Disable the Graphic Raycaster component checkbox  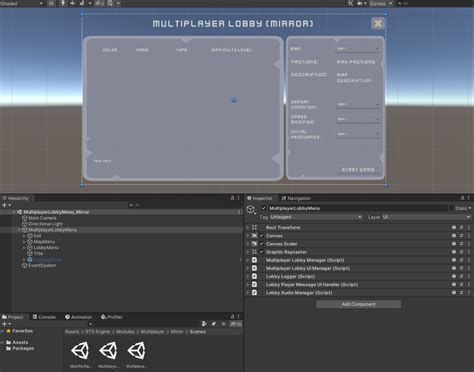[262, 252]
